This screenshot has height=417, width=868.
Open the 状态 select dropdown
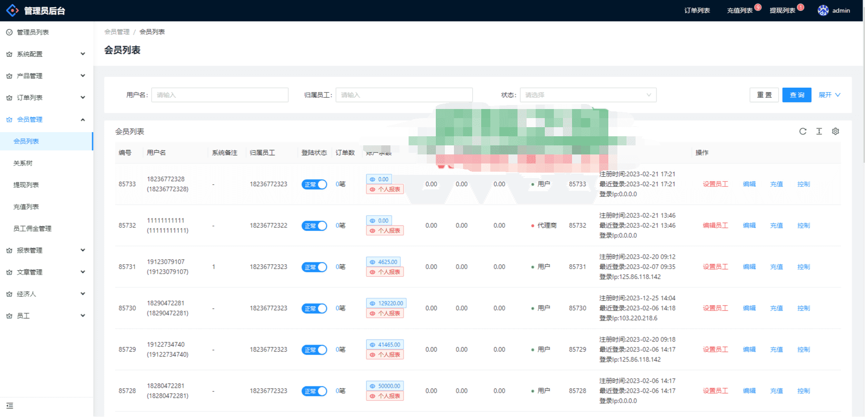coord(588,95)
